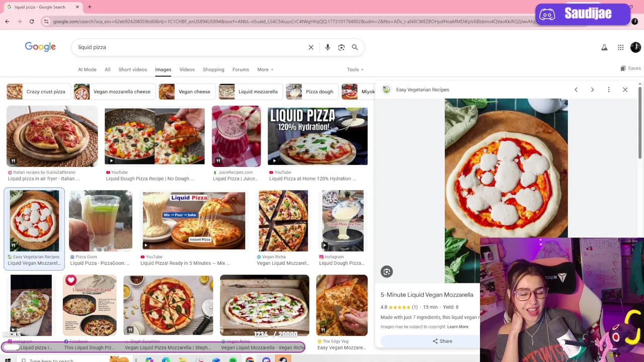Image resolution: width=644 pixels, height=362 pixels.
Task: Open Instagram Liquid Dough Pizza thumbnail
Action: click(343, 221)
